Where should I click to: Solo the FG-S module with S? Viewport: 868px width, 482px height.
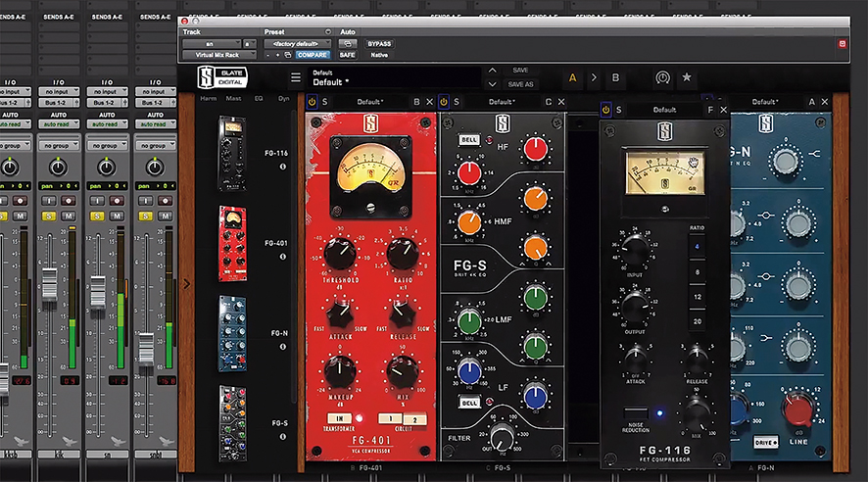click(457, 102)
